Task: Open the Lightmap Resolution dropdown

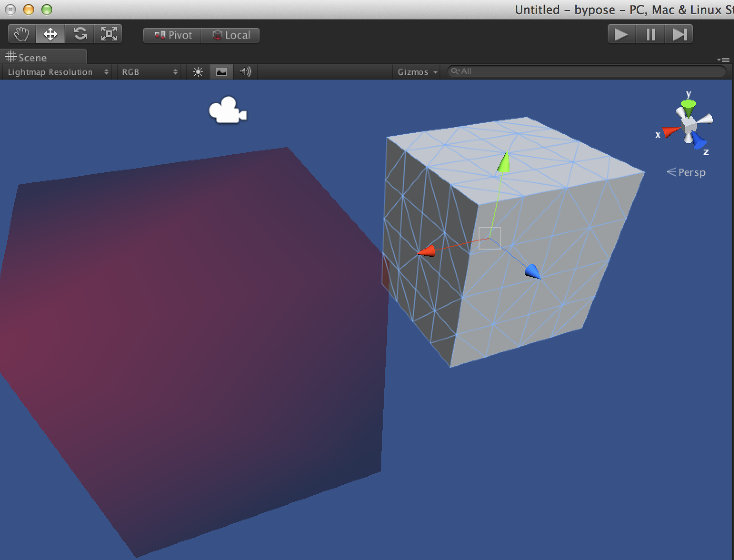Action: [x=56, y=71]
